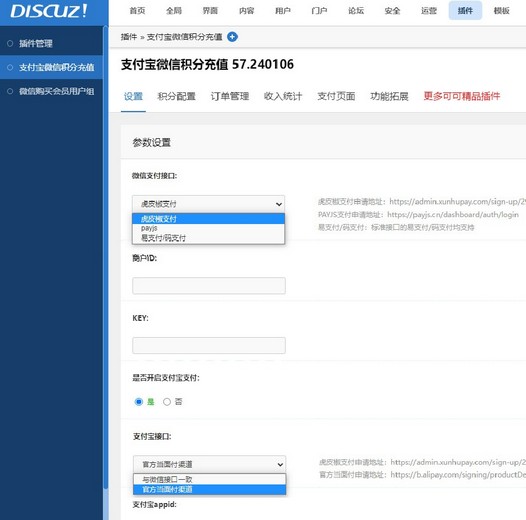Choose 官方当面付渠道 option in list

(x=210, y=489)
